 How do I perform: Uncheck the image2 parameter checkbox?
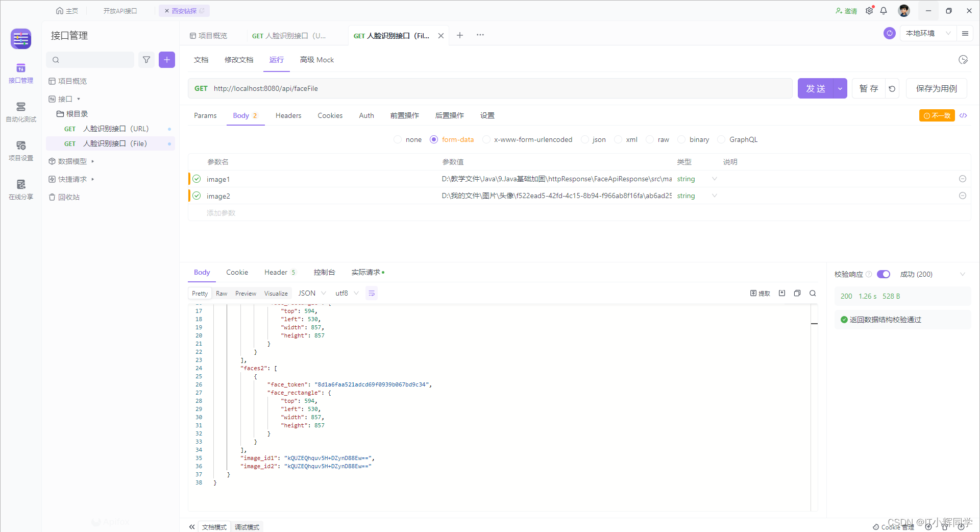coord(197,196)
